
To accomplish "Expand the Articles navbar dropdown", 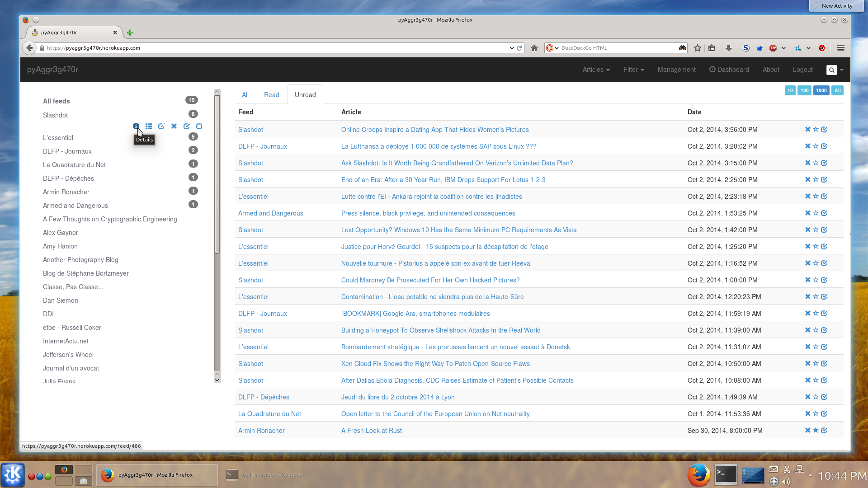I will coord(596,70).
